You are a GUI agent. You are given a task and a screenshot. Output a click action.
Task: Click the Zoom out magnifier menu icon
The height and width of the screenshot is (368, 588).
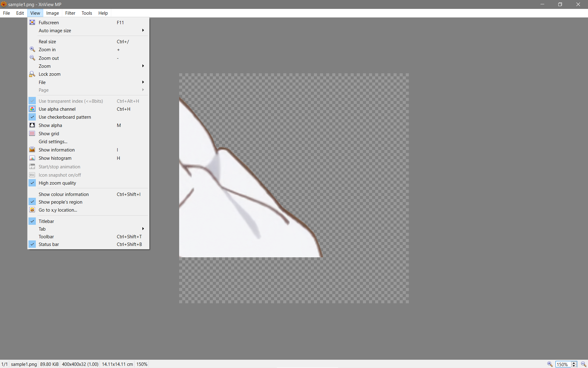tap(32, 58)
